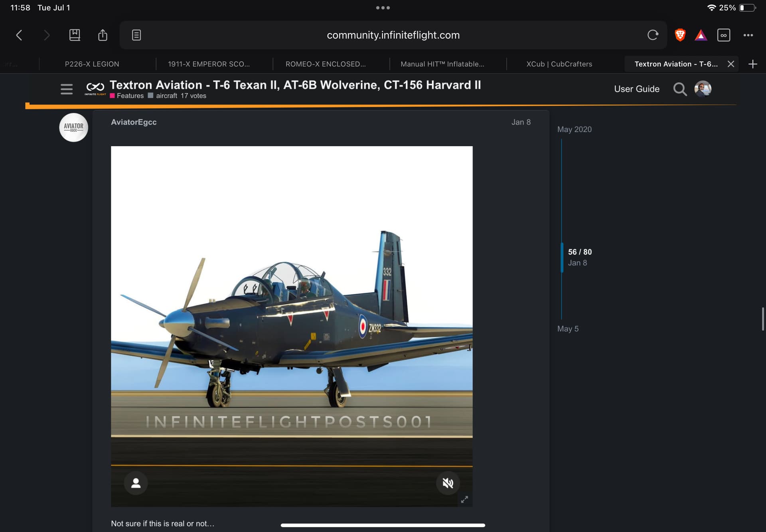Tap the share page icon
Viewport: 766px width, 532px height.
pos(103,35)
